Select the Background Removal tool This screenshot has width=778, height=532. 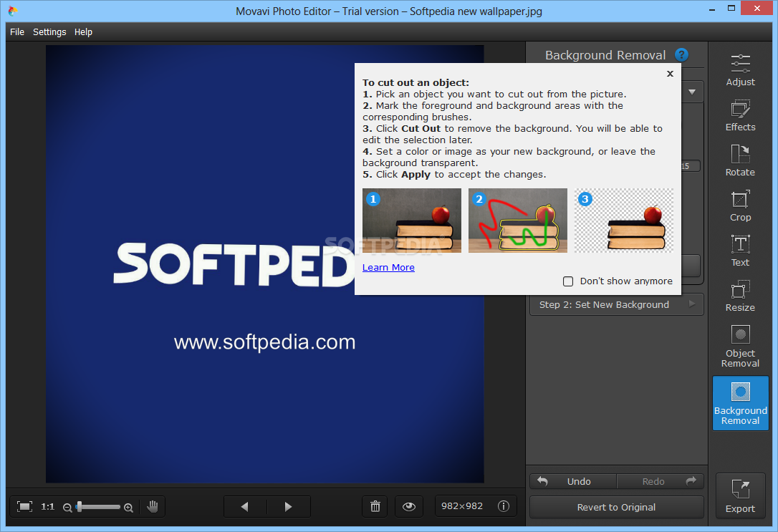pyautogui.click(x=740, y=403)
